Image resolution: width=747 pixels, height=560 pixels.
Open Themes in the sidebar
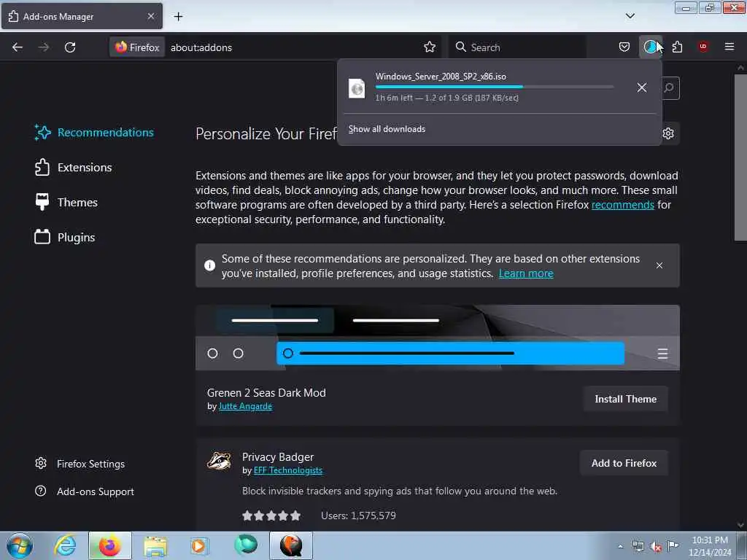pos(66,203)
